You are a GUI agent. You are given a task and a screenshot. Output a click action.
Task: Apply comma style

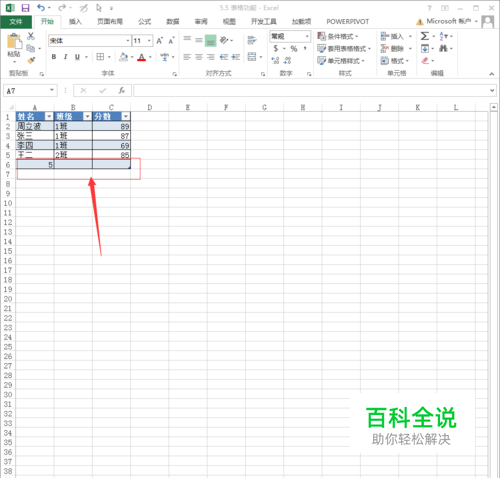[305, 49]
